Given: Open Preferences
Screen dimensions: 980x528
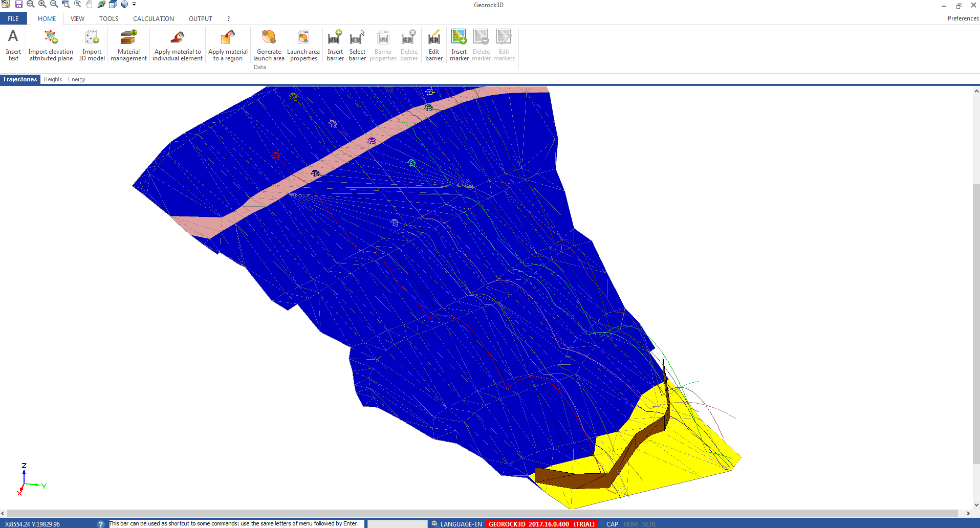Looking at the screenshot, I should [x=963, y=18].
